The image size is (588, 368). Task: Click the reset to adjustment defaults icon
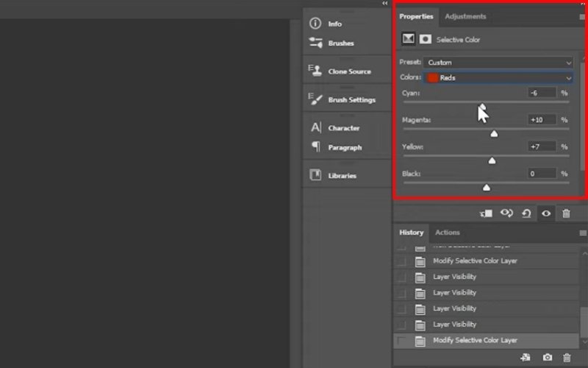(526, 213)
